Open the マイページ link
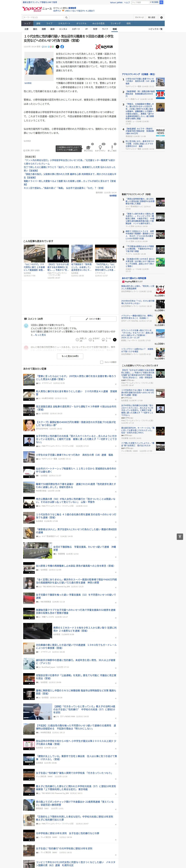The width and height of the screenshot is (186, 868). click(139, 18)
